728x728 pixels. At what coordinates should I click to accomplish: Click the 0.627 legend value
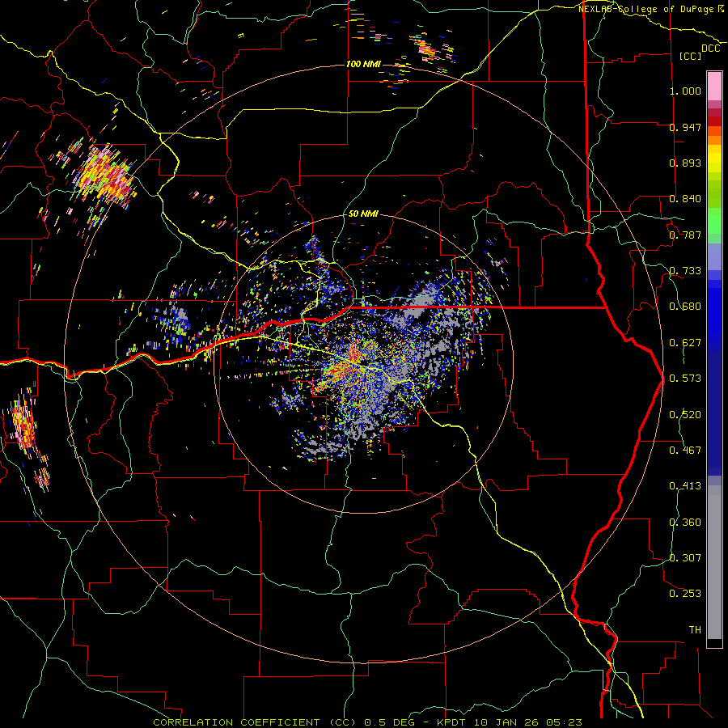pos(685,343)
